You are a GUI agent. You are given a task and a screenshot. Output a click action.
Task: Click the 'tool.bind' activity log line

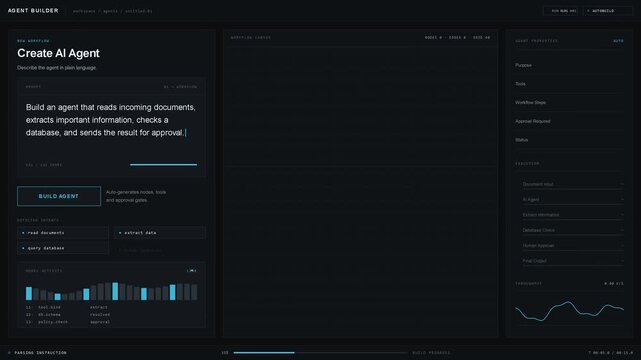[68, 307]
